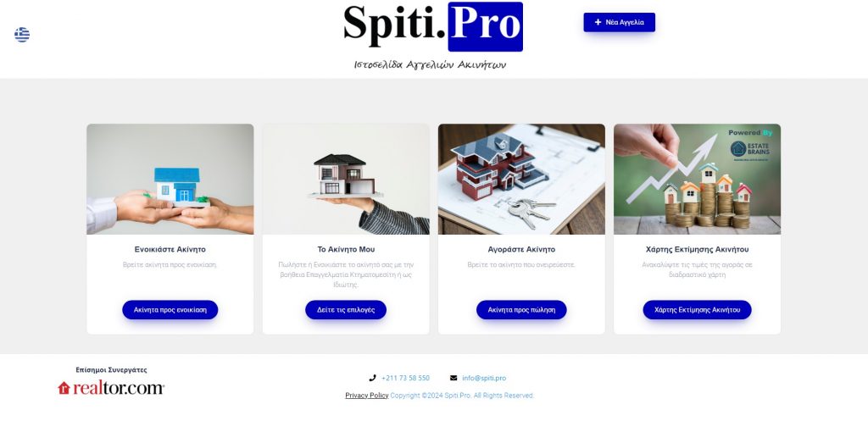
Task: Click the house model on palm image
Action: [x=346, y=180]
